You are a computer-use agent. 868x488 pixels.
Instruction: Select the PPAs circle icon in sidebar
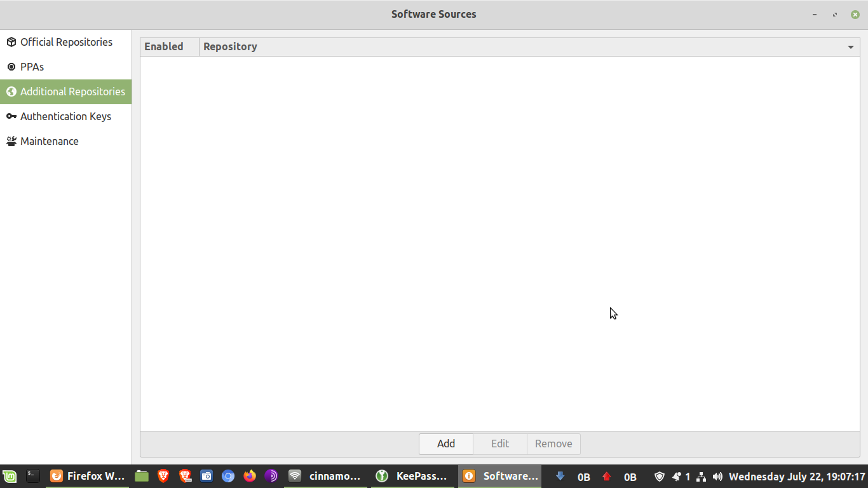[11, 67]
